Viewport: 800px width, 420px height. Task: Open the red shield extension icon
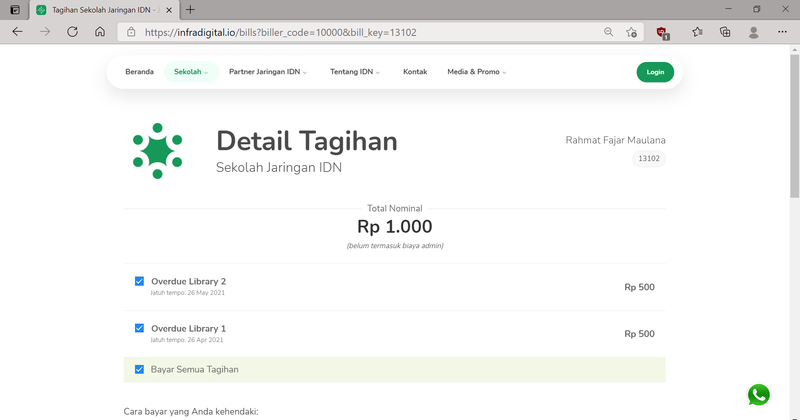(662, 33)
